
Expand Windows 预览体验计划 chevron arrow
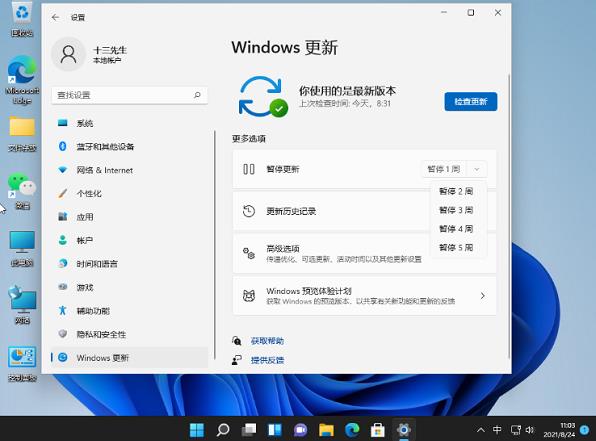482,295
